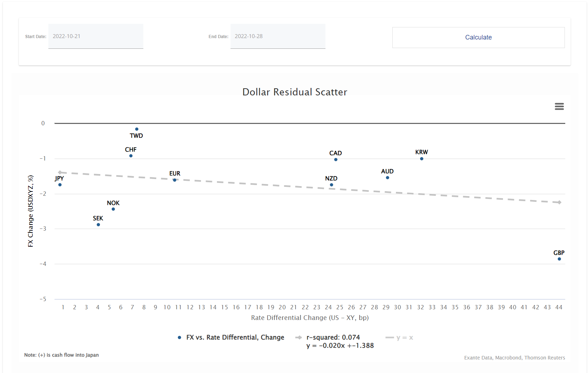Click the GBP data point
This screenshot has height=373, width=588.
click(559, 259)
